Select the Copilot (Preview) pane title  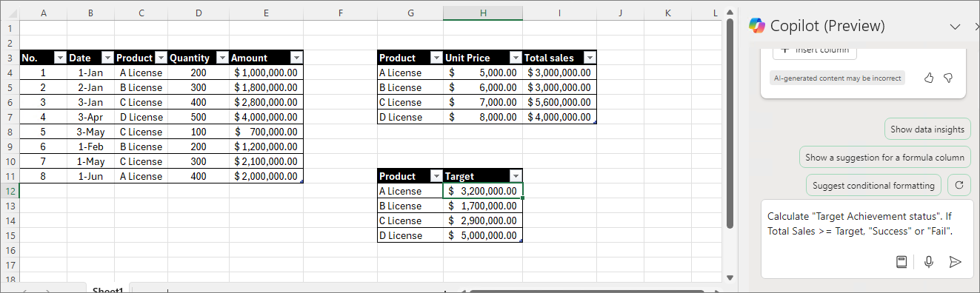[827, 26]
